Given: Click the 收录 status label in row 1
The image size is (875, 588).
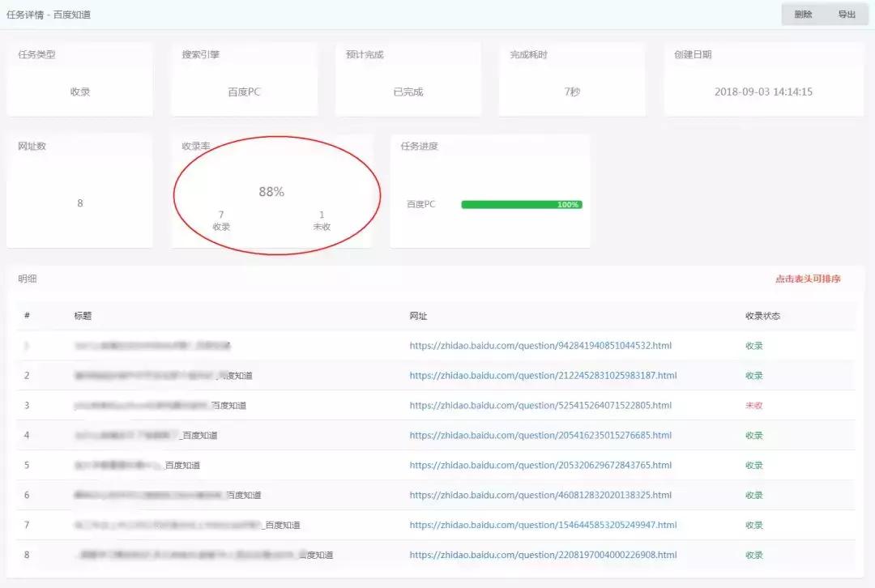Looking at the screenshot, I should pos(753,345).
